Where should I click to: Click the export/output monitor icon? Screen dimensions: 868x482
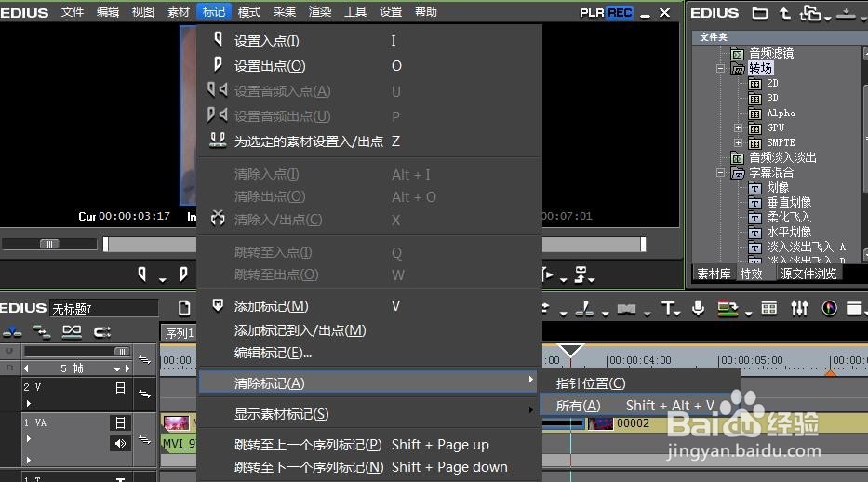point(728,308)
